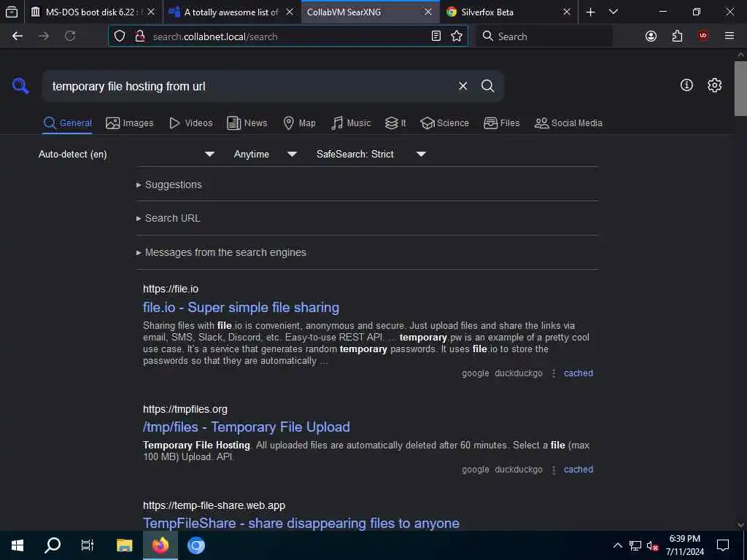Screen dimensions: 747x560
Task: Open the search info page icon
Action: (x=686, y=85)
